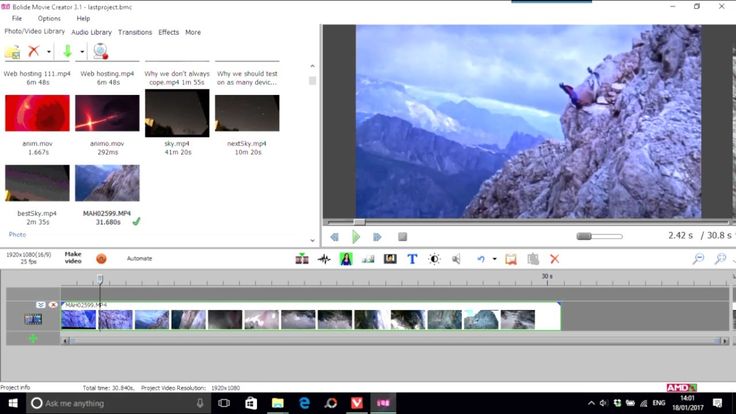Click the library scroll down arrow
The height and width of the screenshot is (414, 736).
coord(313,240)
